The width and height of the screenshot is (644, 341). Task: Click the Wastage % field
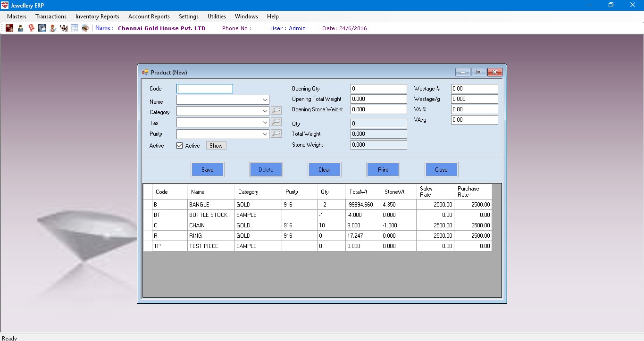[475, 89]
